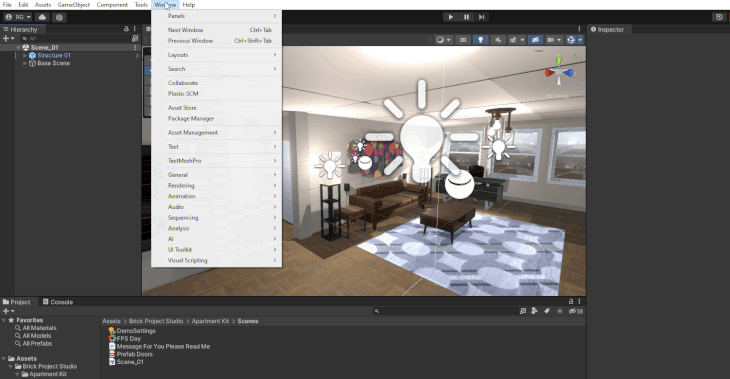Switch to the Inspector tab
This screenshot has height=379, width=730.
610,29
